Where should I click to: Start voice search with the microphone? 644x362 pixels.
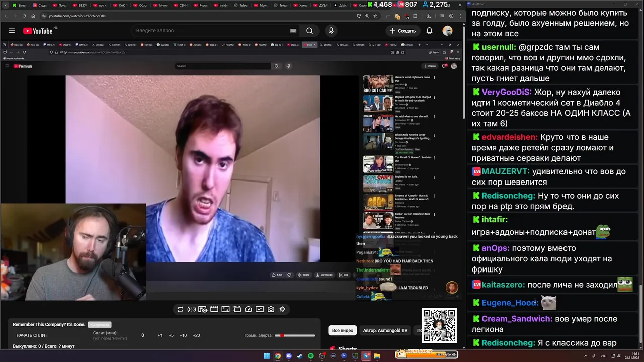coord(331,31)
